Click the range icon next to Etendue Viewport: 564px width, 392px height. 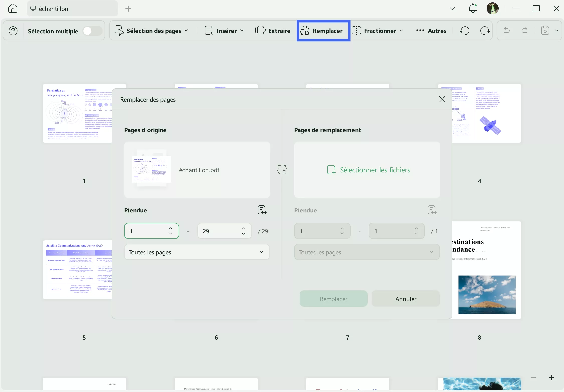(x=262, y=210)
